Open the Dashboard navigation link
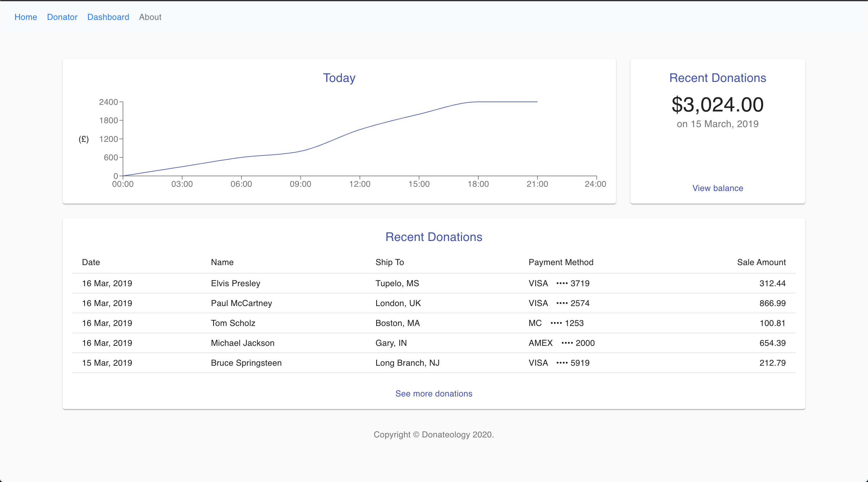The width and height of the screenshot is (868, 482). [x=108, y=17]
